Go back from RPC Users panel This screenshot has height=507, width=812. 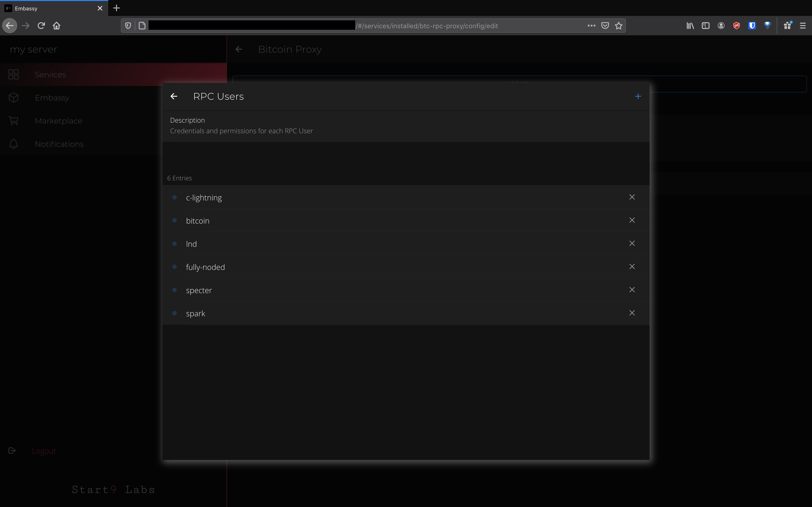click(x=174, y=97)
